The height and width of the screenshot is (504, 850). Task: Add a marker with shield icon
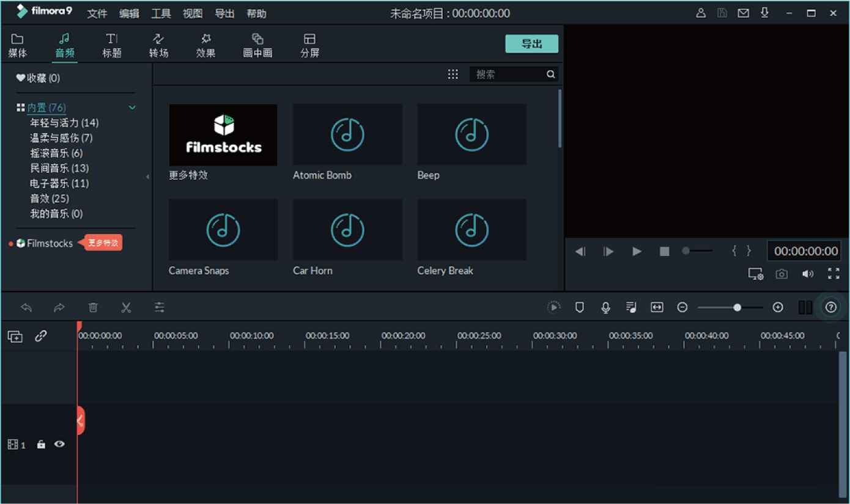click(580, 307)
